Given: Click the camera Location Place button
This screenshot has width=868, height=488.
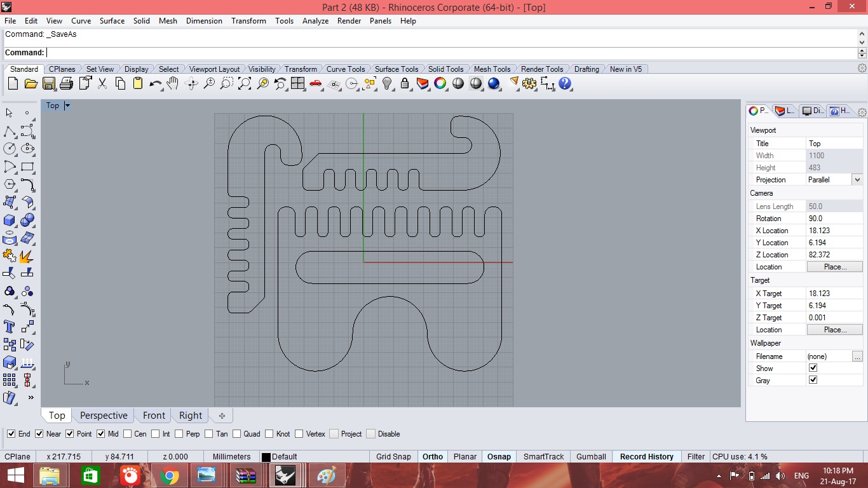Looking at the screenshot, I should click(834, 267).
